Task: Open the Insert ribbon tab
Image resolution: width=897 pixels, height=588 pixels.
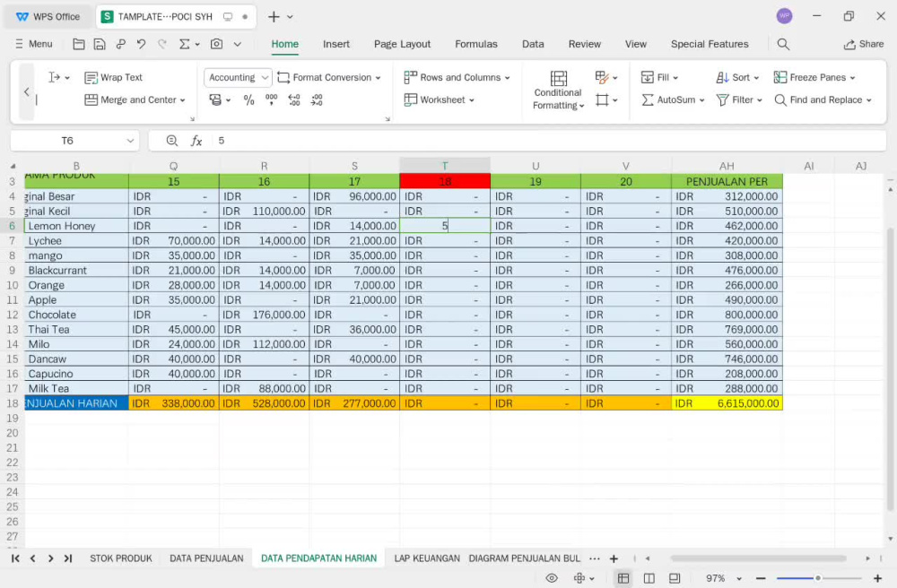Action: (x=335, y=44)
